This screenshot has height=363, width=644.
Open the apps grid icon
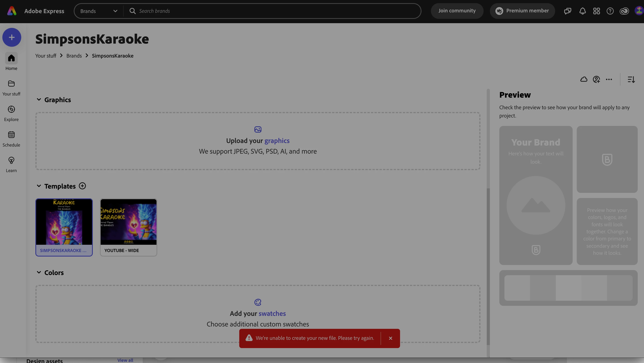596,11
